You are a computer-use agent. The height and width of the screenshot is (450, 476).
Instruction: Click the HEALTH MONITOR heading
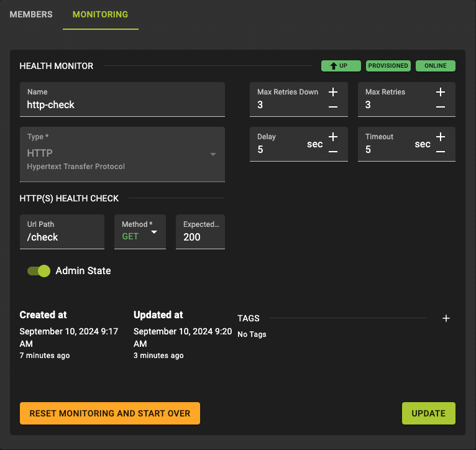click(57, 66)
